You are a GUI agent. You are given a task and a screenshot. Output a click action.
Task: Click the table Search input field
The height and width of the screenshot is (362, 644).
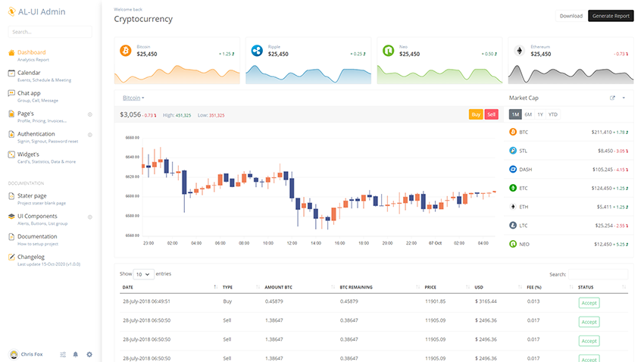click(x=598, y=274)
